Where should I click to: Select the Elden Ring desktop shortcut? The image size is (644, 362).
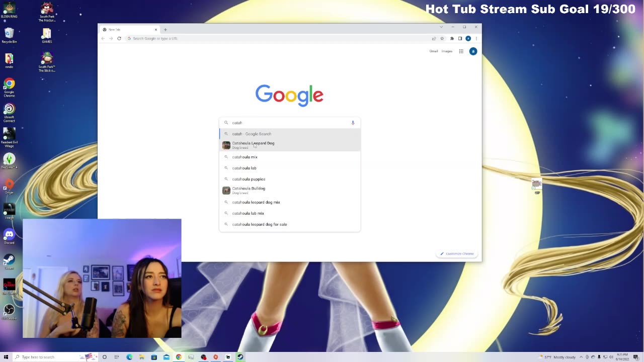[9, 10]
